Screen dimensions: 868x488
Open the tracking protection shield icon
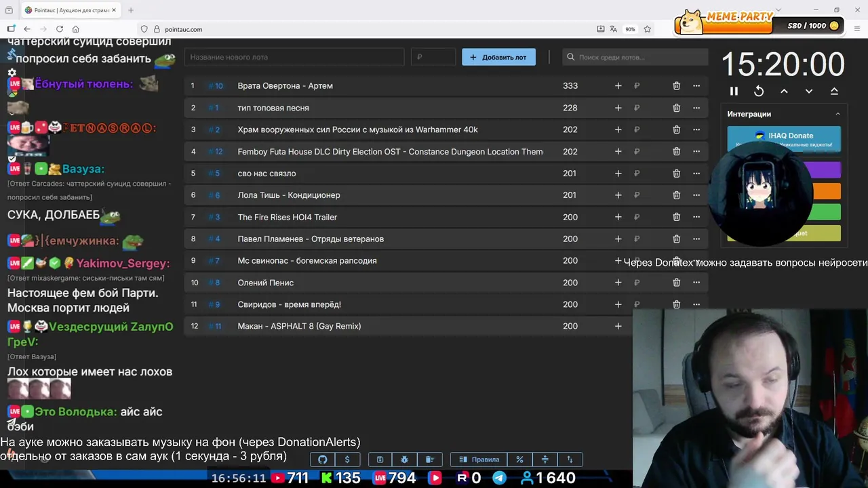pyautogui.click(x=144, y=29)
